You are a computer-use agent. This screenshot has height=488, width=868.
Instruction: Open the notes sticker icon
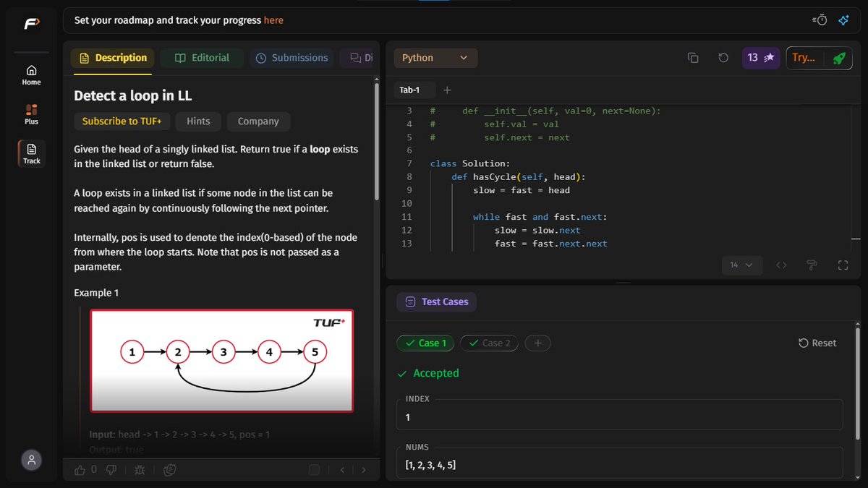[x=170, y=470]
